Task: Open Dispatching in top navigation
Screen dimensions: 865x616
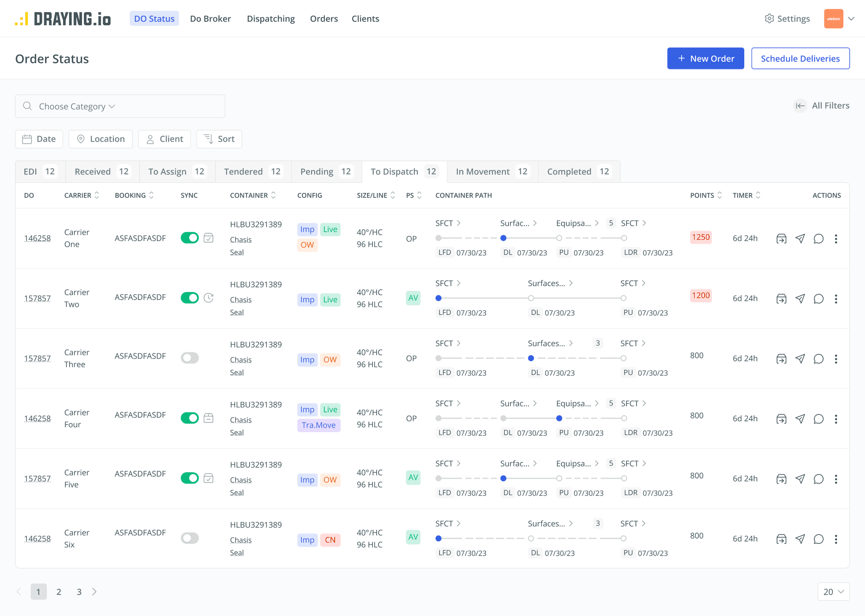Action: tap(271, 18)
